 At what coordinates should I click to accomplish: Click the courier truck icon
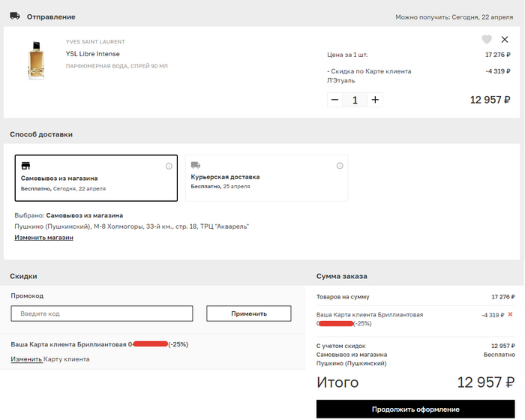point(196,165)
